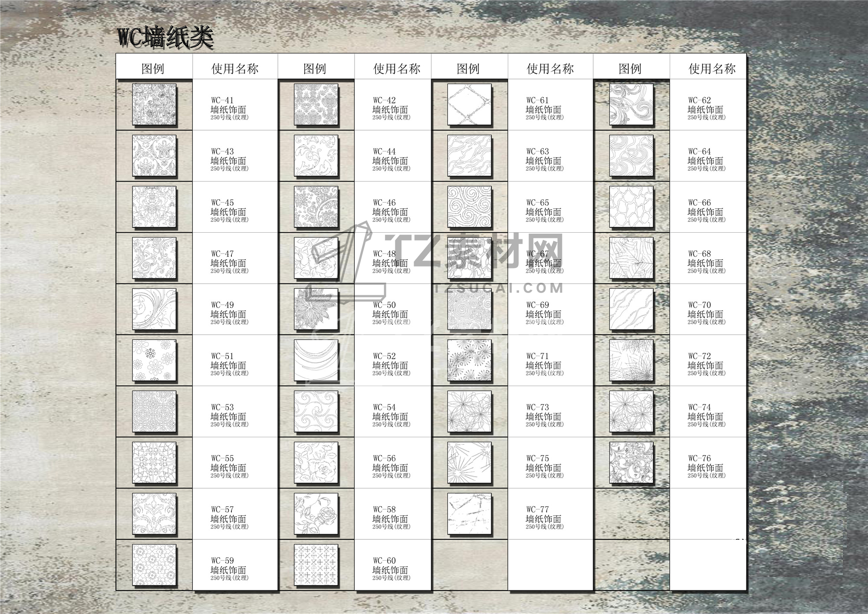Select the WC-75 starburst lines pattern thumbnail
868x614 pixels.
(469, 463)
